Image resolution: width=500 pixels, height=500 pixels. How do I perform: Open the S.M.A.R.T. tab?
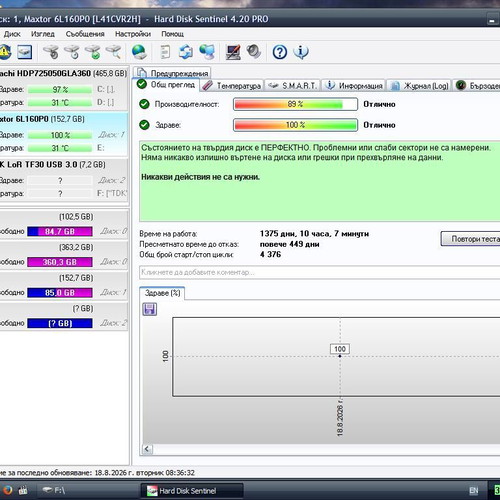point(293,86)
